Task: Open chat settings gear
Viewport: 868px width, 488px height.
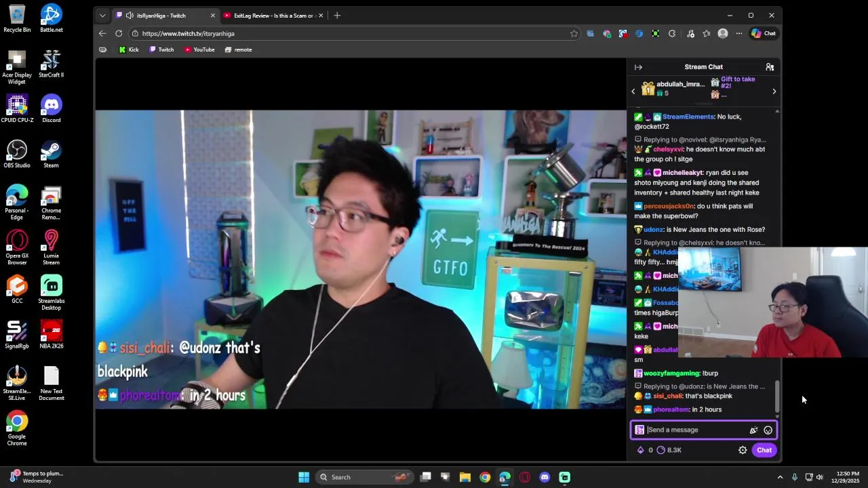Action: click(743, 450)
